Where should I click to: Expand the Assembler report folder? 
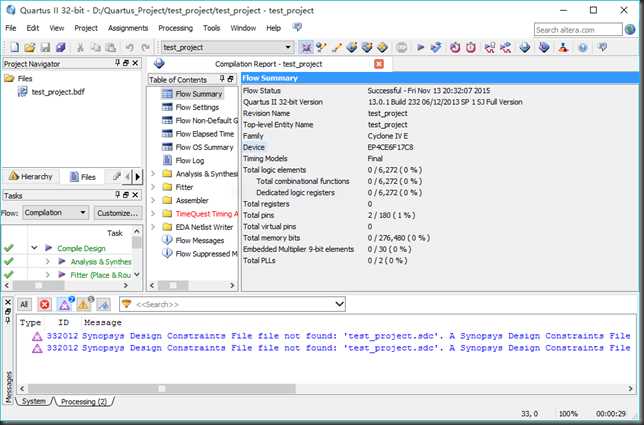[153, 200]
